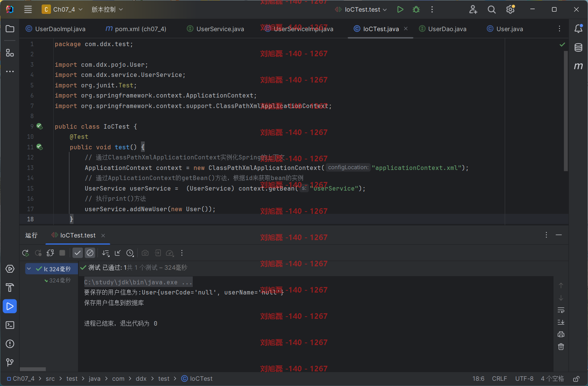588x386 pixels.
Task: Open the 版本控制 dropdown
Action: [x=107, y=9]
